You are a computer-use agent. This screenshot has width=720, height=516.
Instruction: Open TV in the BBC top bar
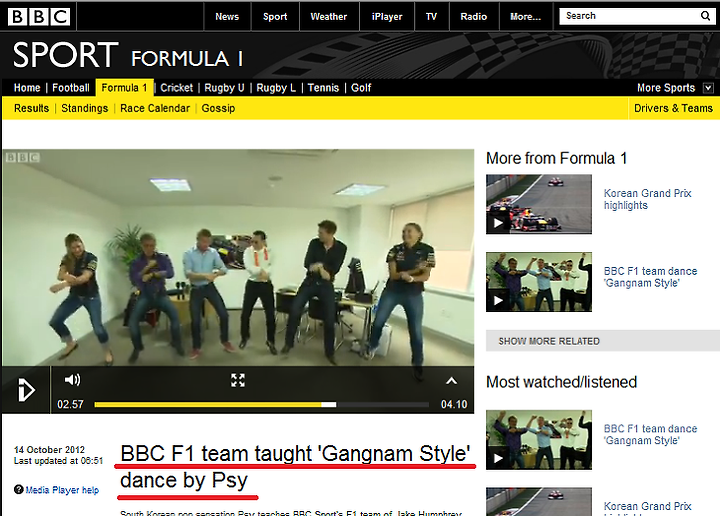tap(431, 17)
